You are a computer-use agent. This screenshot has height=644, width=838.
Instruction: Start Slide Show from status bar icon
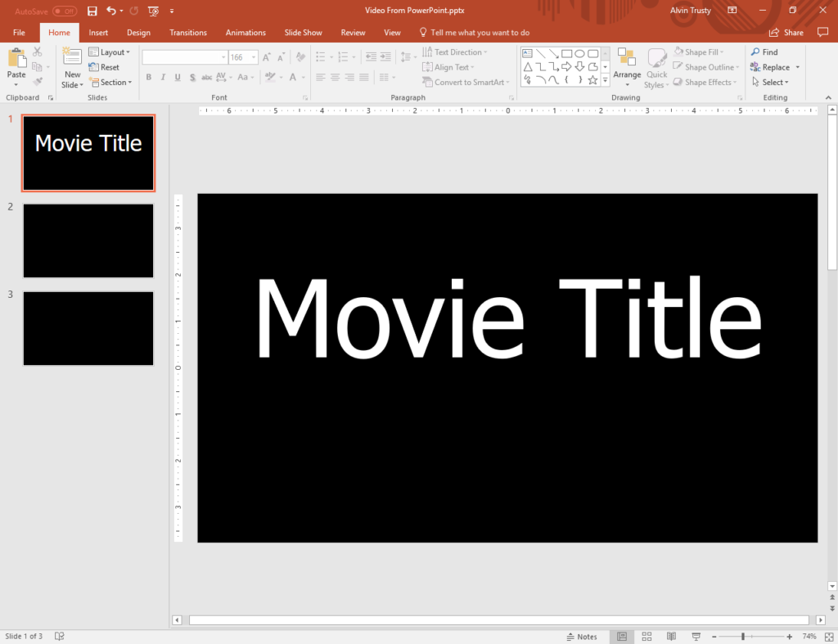coord(696,636)
